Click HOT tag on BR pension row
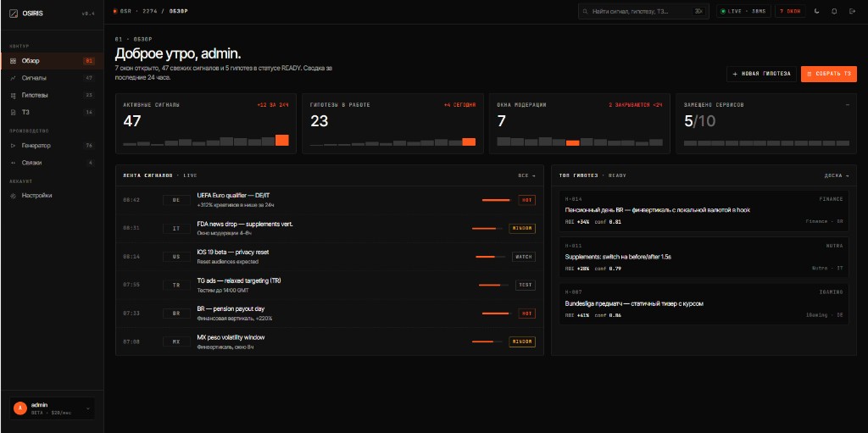This screenshot has height=433, width=868. coord(527,314)
